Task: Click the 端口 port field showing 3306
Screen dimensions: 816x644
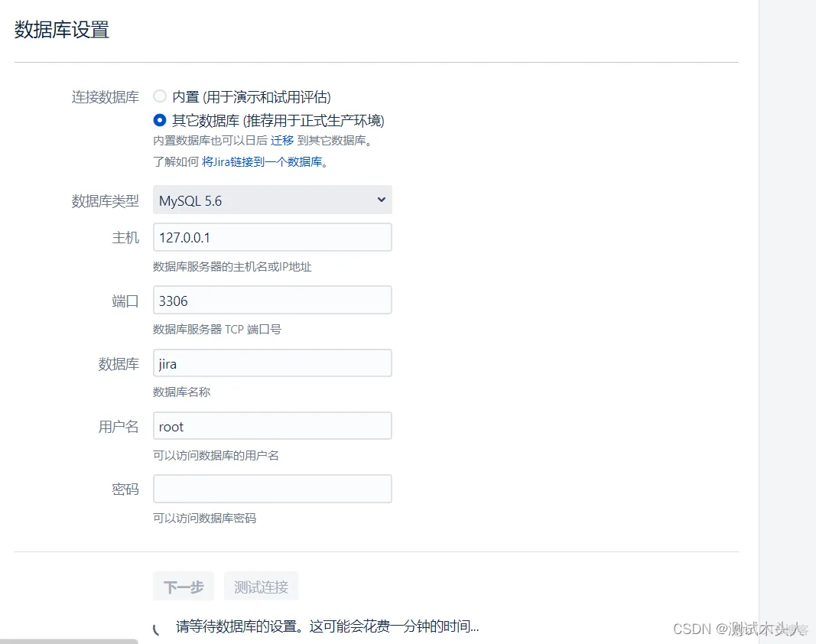Action: [x=272, y=300]
